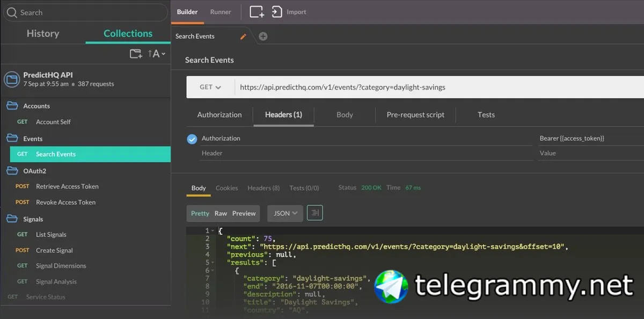
Task: Click the search magnifier icon in the sidebar
Action: [x=12, y=12]
